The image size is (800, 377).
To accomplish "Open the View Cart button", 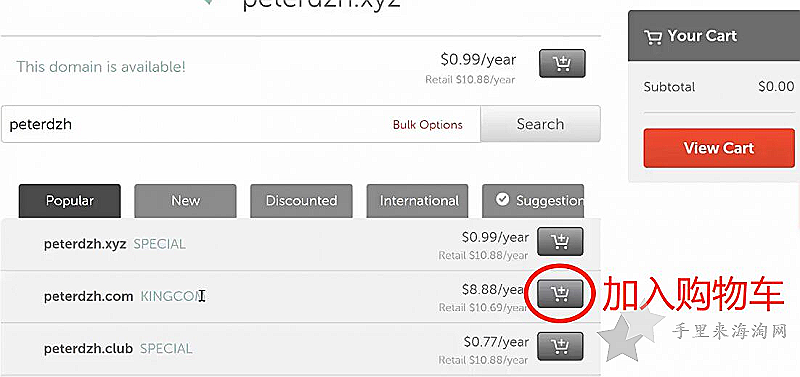I will pyautogui.click(x=719, y=148).
